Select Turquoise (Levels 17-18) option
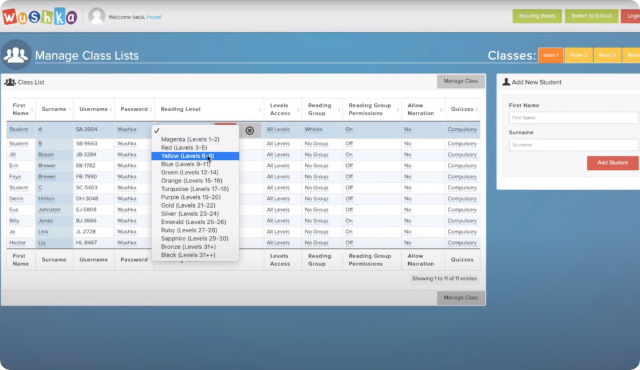The width and height of the screenshot is (640, 370). [x=195, y=189]
